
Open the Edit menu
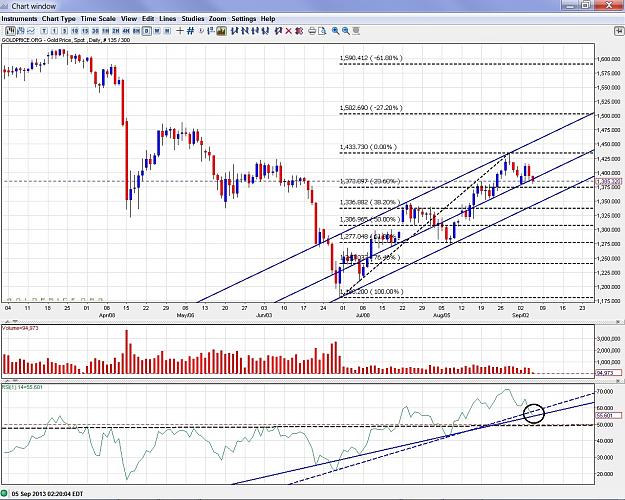(x=148, y=19)
